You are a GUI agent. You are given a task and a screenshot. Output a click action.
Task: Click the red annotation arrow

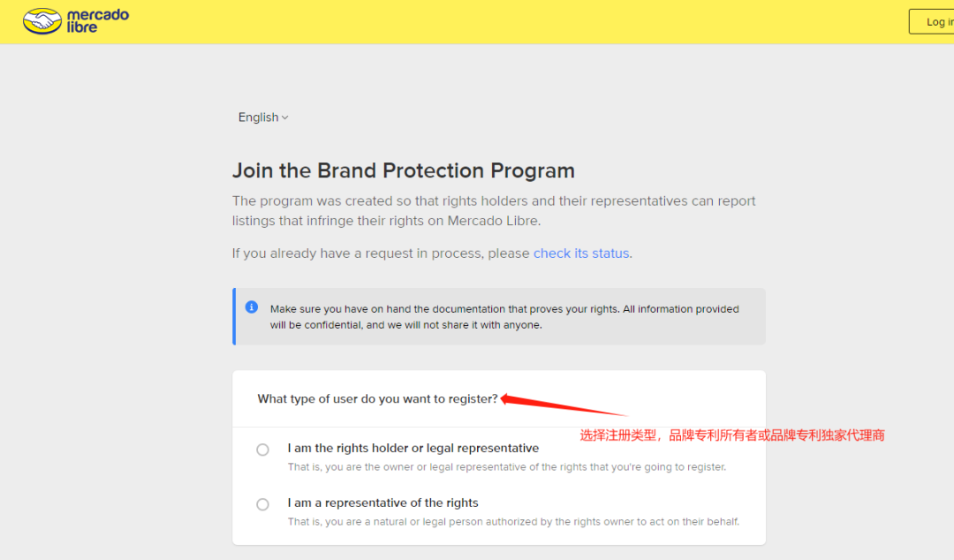point(564,406)
